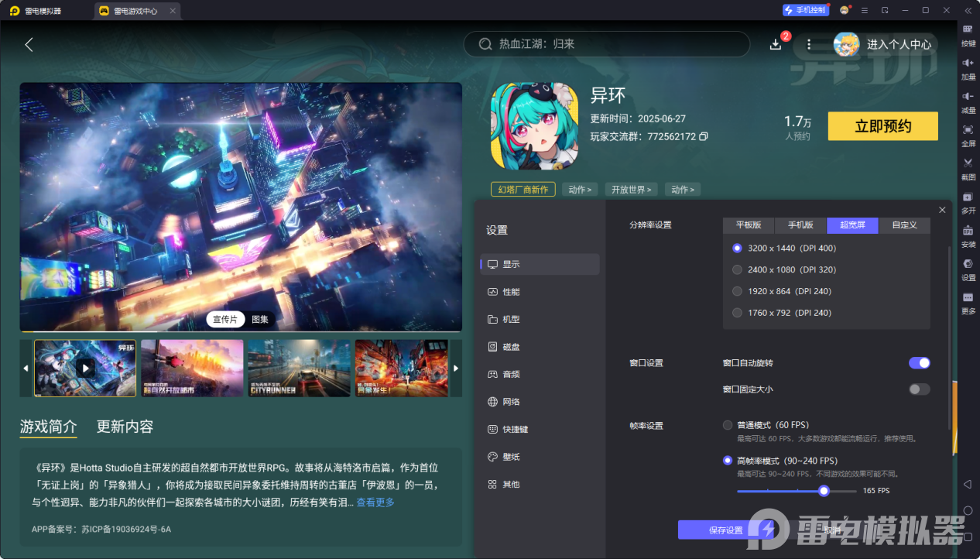Enable the 窗口固定大小 switch
The width and height of the screenshot is (980, 559).
(920, 389)
